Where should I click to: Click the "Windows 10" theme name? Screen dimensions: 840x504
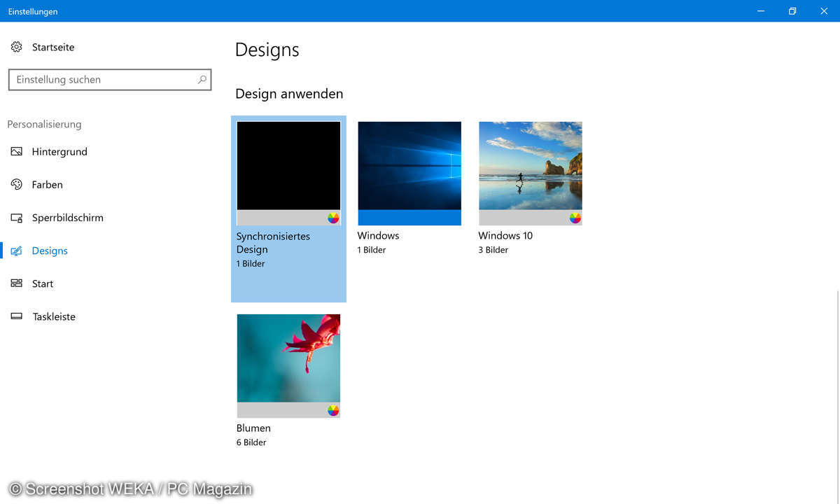(505, 236)
